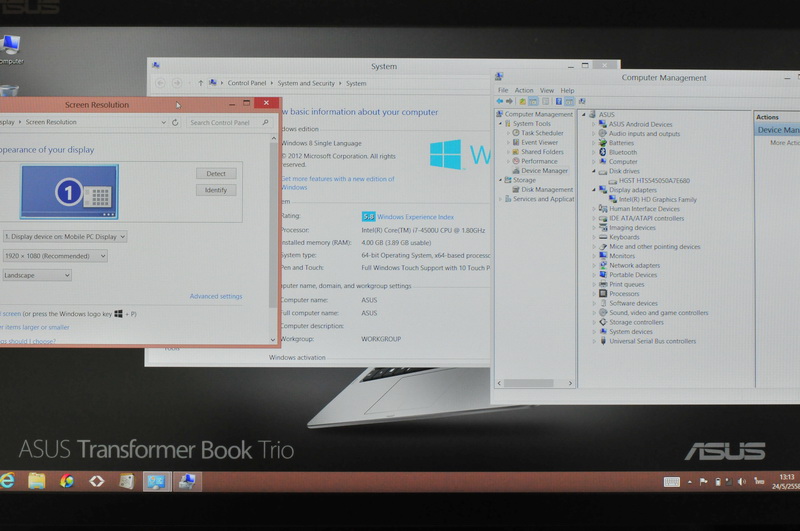Select Event Viewer in the tree

coord(539,142)
